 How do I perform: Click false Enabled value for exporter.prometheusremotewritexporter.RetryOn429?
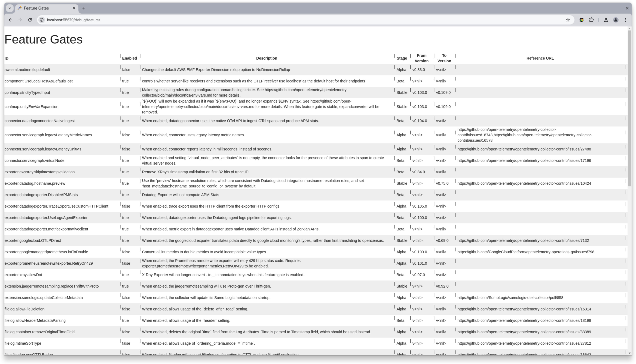pos(126,263)
